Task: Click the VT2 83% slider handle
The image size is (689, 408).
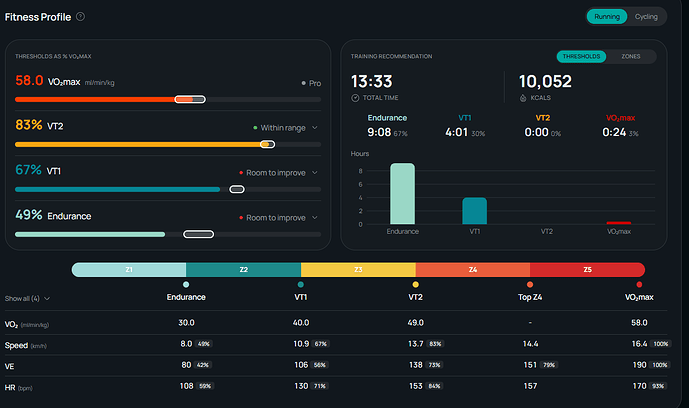Action: pos(267,144)
